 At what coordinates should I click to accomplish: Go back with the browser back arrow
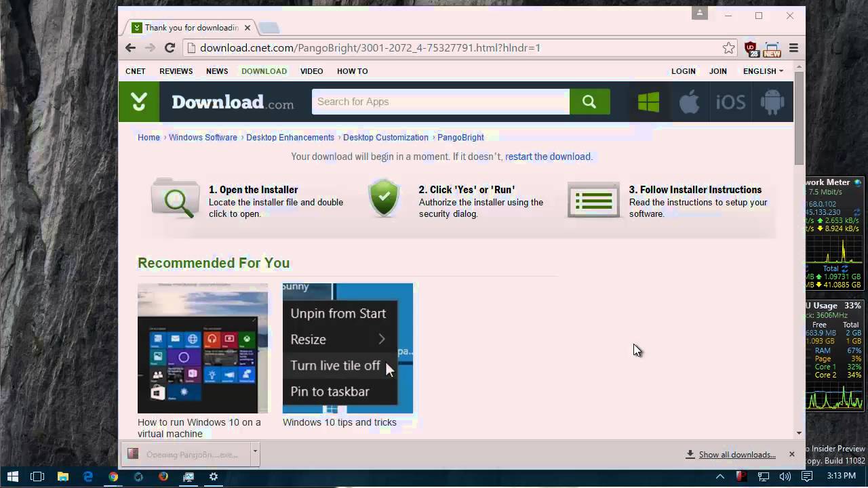130,47
